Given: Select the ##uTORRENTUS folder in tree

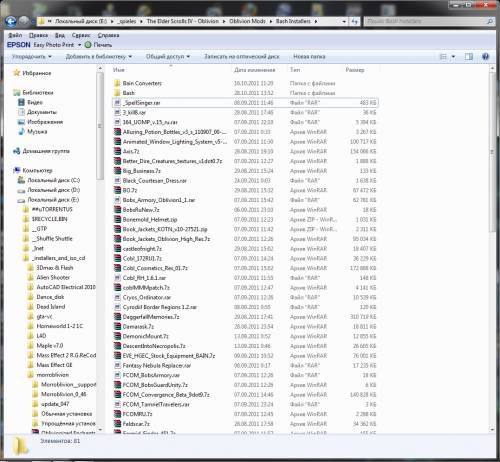Looking at the screenshot, I should pos(52,209).
